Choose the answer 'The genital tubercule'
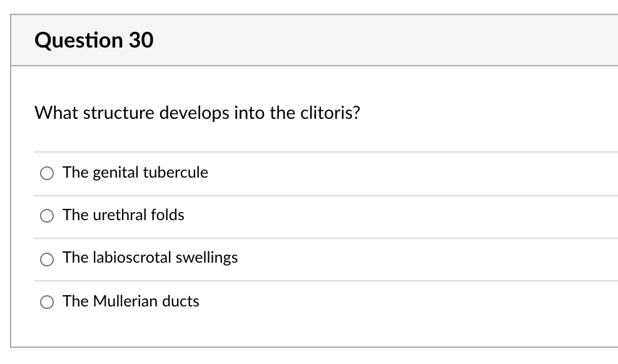This screenshot has width=618, height=364. click(x=135, y=173)
